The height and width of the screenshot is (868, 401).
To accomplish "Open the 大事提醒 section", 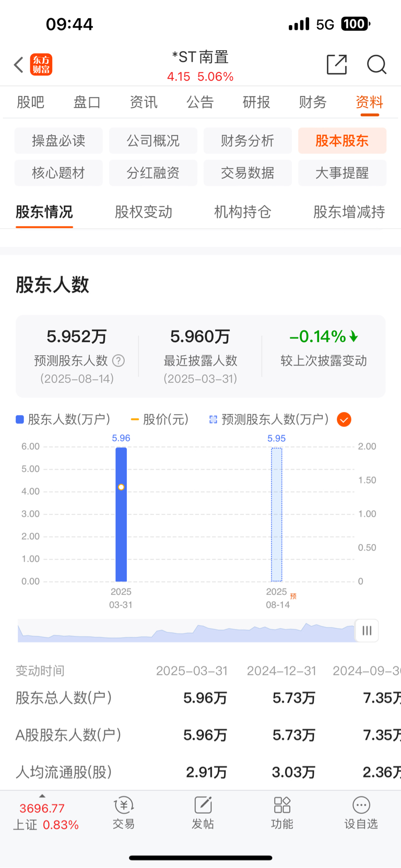I will (x=342, y=173).
